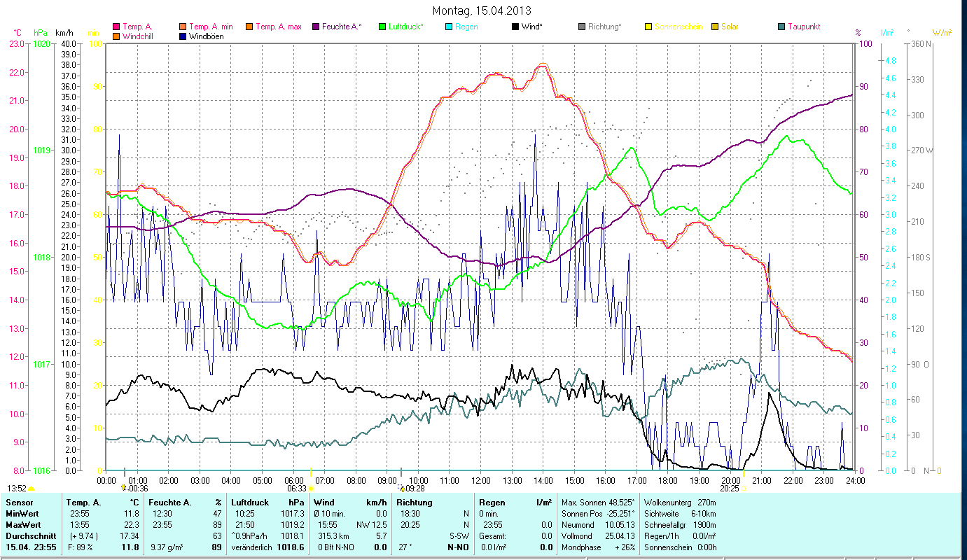Click the yellow Sonnenschein legend swatch

pos(648,27)
